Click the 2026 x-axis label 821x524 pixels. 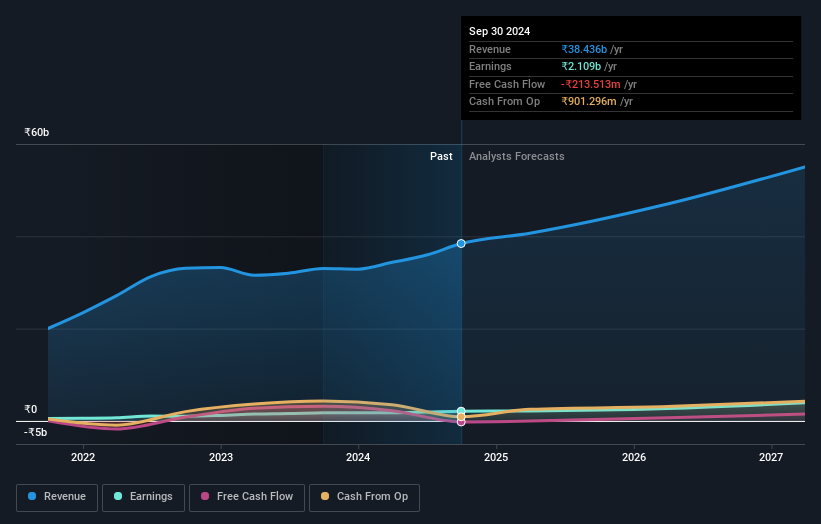coord(634,458)
